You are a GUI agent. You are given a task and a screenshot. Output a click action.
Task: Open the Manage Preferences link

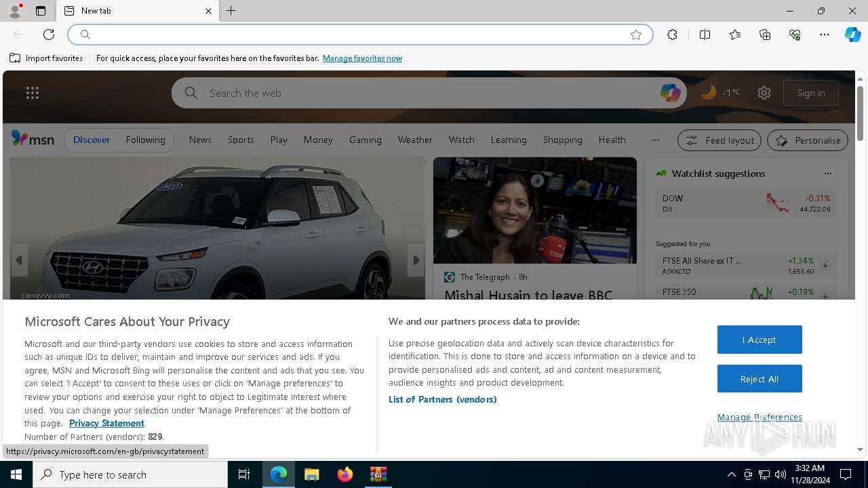coord(759,417)
